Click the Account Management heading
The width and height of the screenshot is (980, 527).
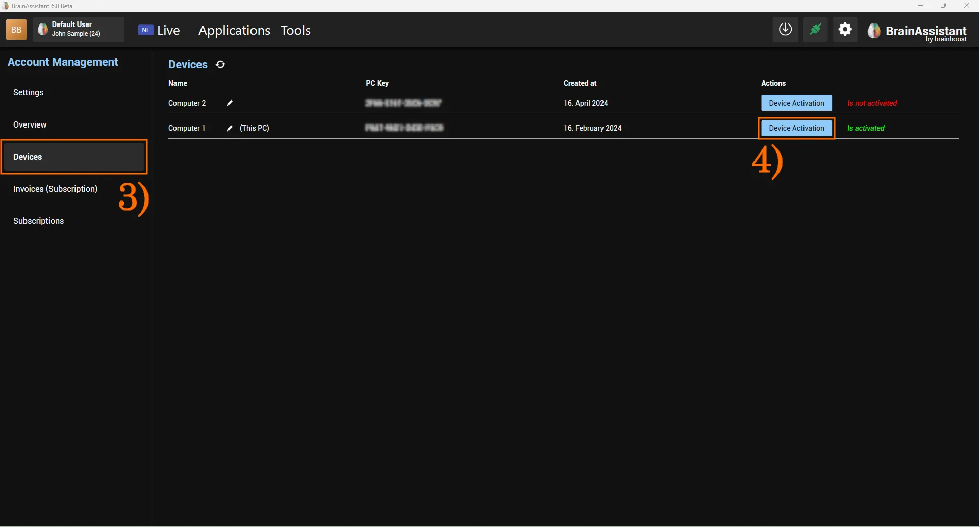(63, 62)
